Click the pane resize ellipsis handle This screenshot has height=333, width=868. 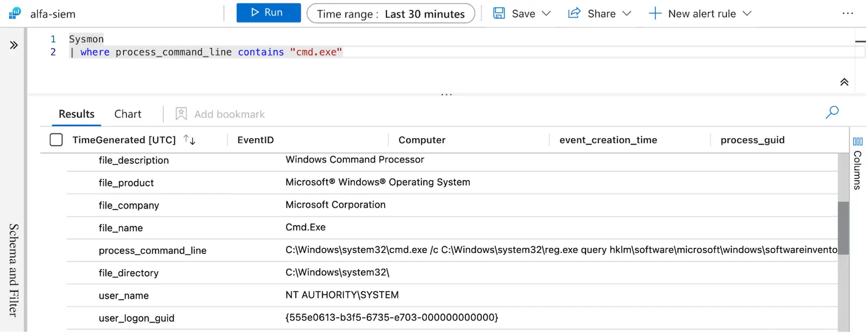tap(446, 94)
